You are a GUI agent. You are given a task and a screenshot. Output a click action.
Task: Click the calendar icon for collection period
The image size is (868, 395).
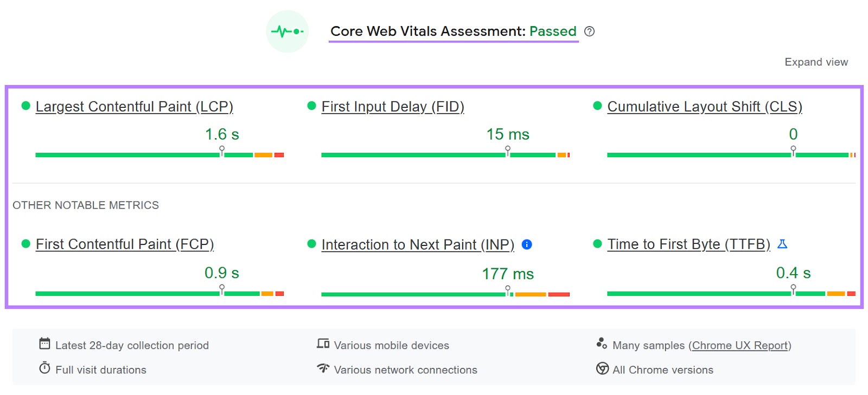tap(44, 342)
